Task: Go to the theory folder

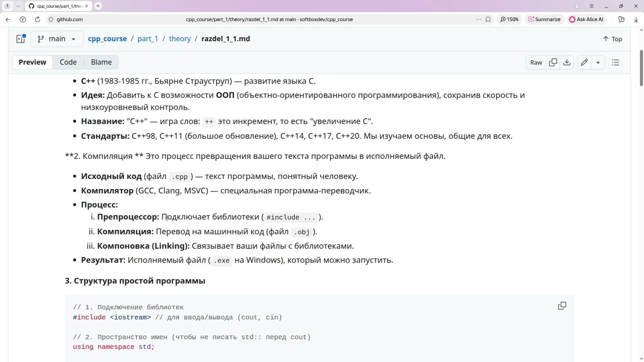Action: [x=180, y=39]
